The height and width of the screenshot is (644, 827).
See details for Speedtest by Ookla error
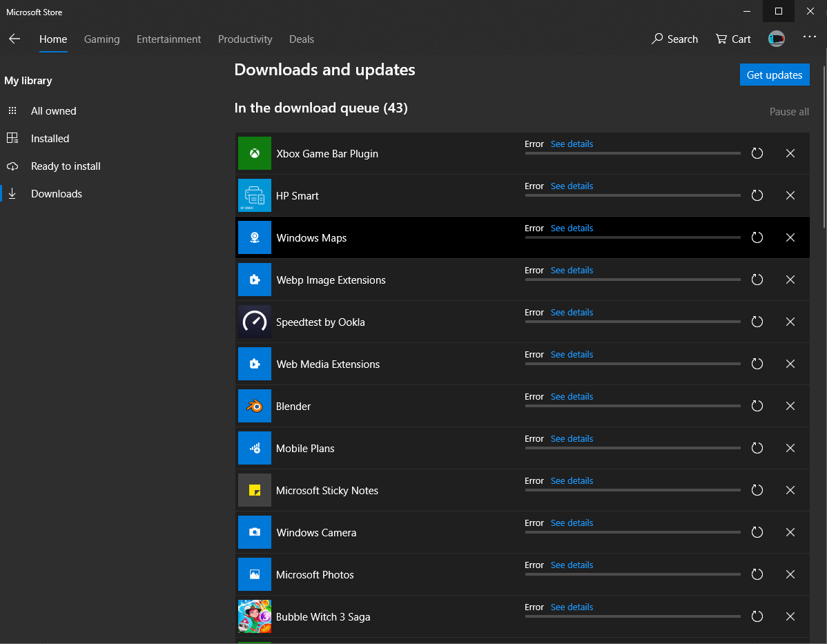(572, 312)
